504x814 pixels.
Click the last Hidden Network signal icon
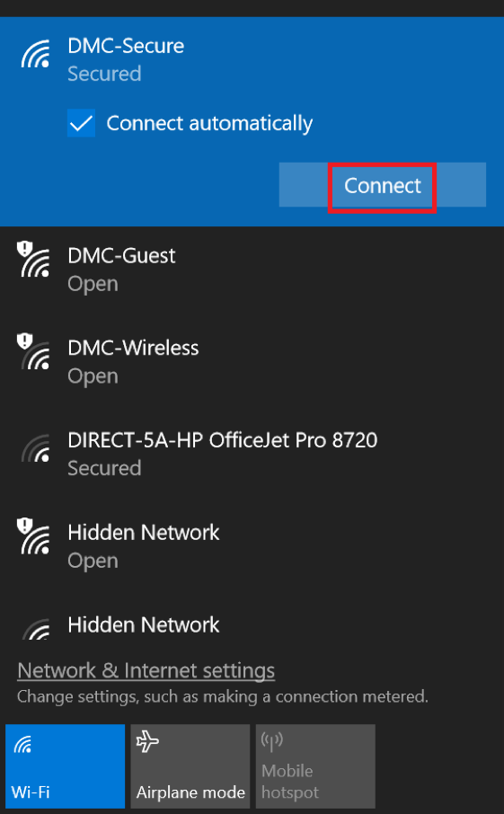[x=35, y=629]
